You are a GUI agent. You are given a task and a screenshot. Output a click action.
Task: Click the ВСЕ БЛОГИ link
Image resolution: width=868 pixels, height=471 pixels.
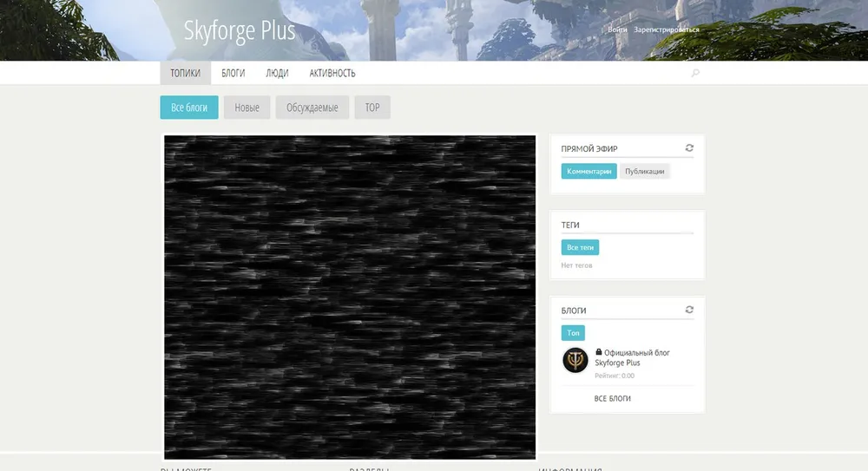612,399
